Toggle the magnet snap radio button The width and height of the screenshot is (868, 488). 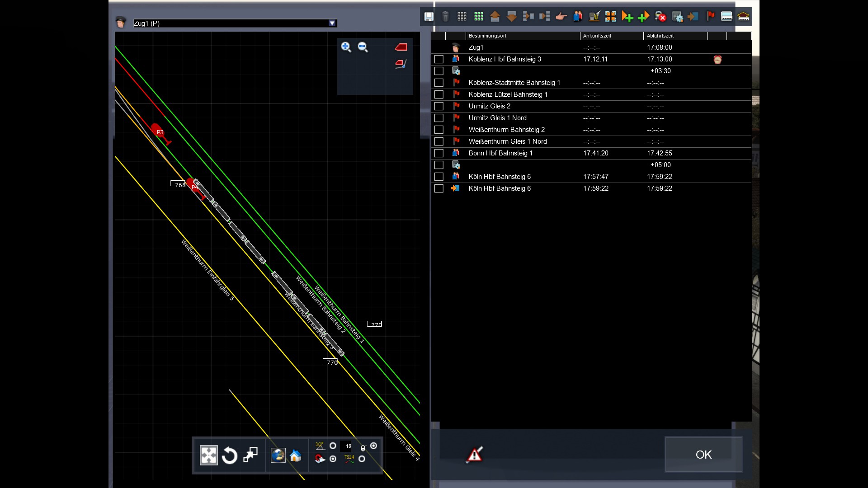point(333,459)
